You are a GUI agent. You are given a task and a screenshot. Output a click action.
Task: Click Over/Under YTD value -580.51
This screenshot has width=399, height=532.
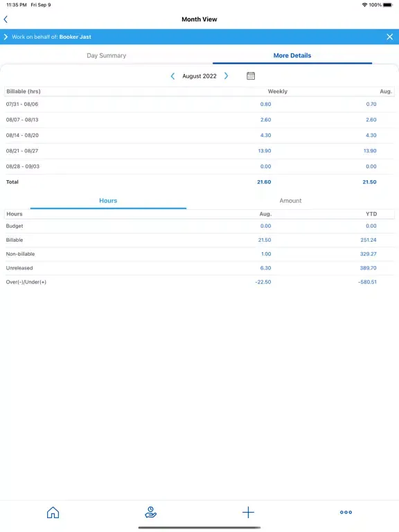click(367, 282)
